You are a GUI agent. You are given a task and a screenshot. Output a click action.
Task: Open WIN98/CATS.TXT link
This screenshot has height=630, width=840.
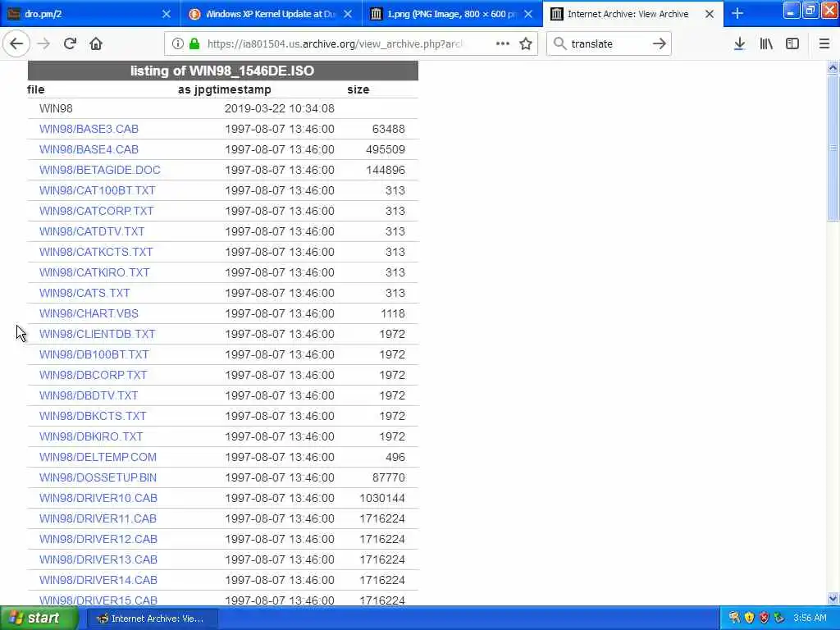[84, 293]
